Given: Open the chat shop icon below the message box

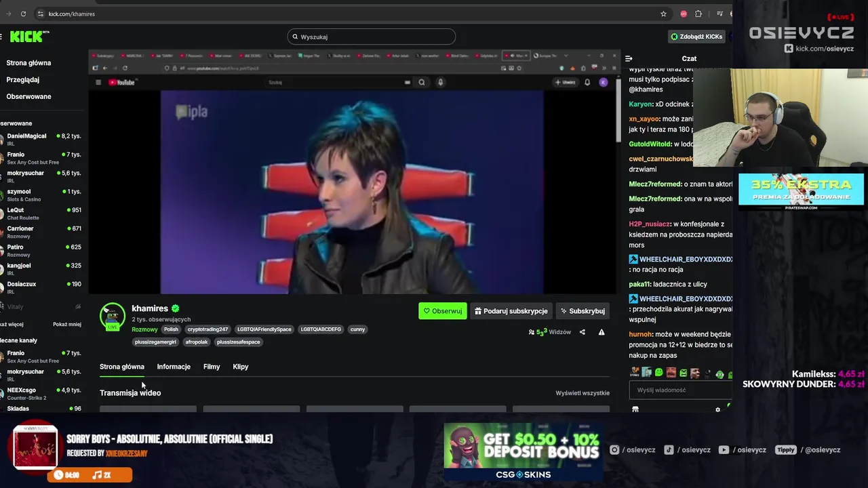Looking at the screenshot, I should [635, 409].
